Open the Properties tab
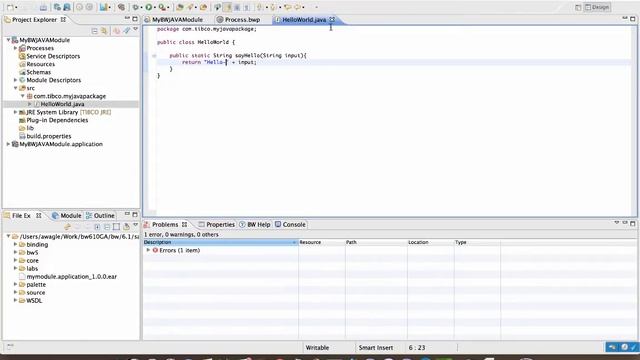The width and height of the screenshot is (640, 360). click(x=216, y=224)
